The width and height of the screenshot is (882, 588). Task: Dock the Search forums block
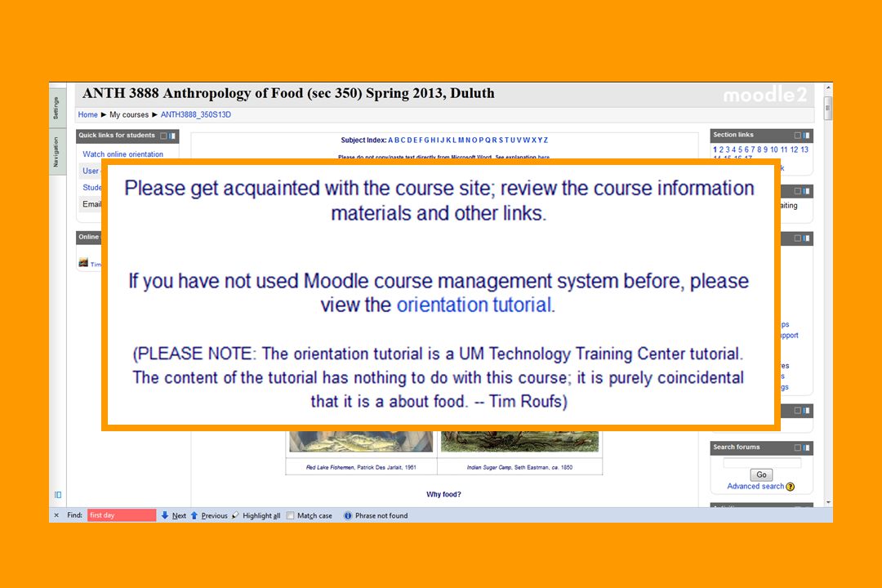click(x=807, y=448)
